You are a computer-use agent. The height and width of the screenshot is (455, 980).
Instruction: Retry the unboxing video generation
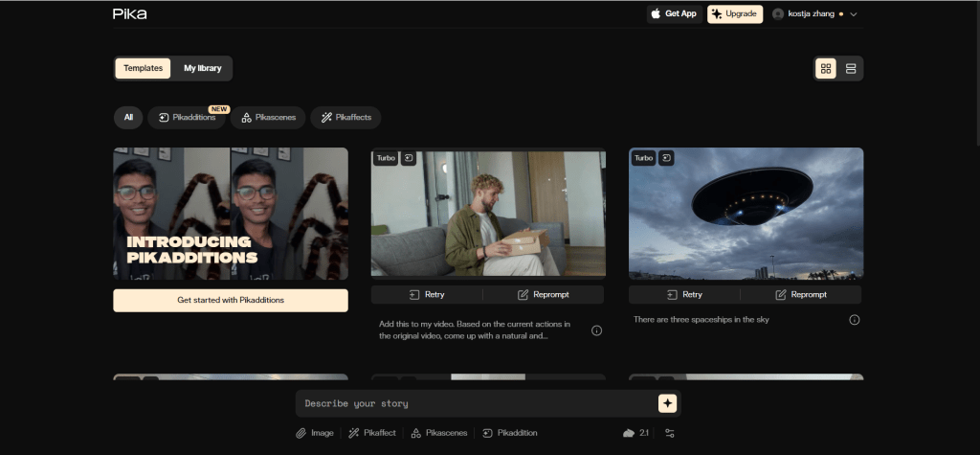(x=427, y=295)
